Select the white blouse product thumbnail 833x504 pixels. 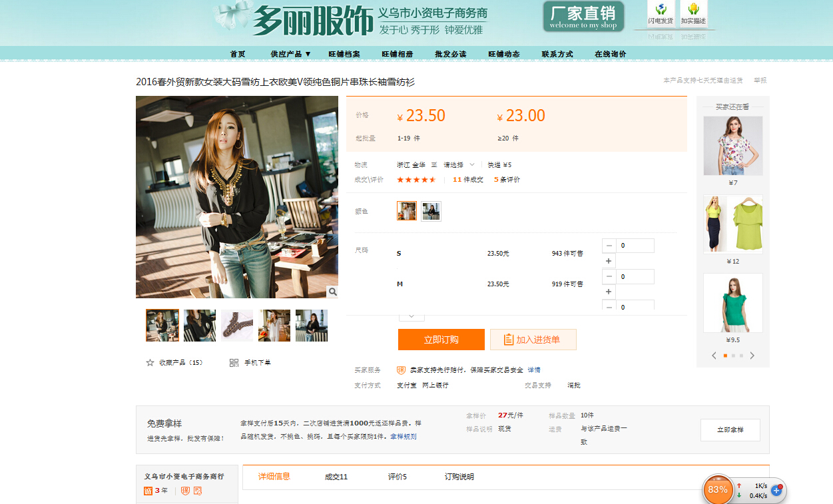tap(274, 326)
